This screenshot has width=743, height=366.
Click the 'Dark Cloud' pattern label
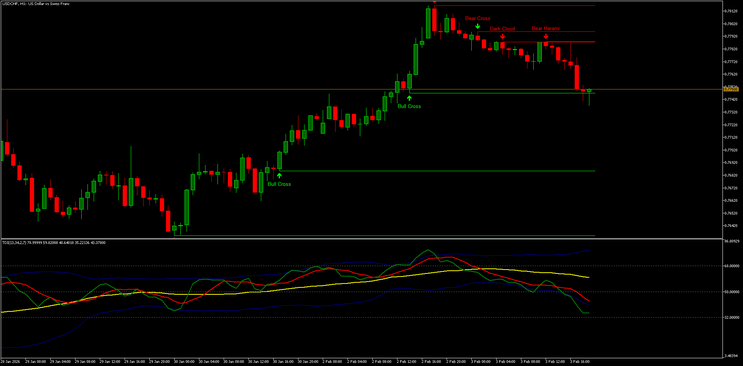(502, 29)
